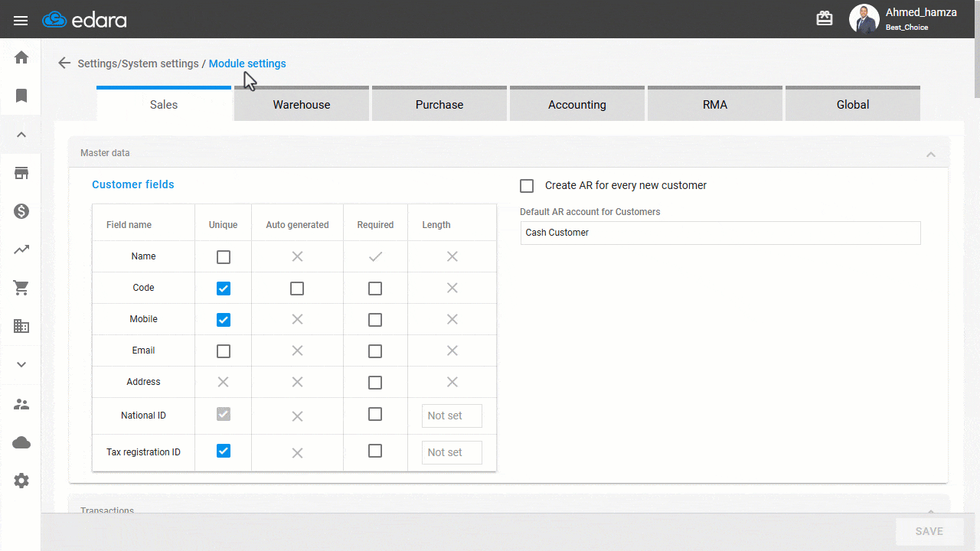This screenshot has width=980, height=551.
Task: Toggle Unique checkbox for Name field
Action: (x=224, y=257)
